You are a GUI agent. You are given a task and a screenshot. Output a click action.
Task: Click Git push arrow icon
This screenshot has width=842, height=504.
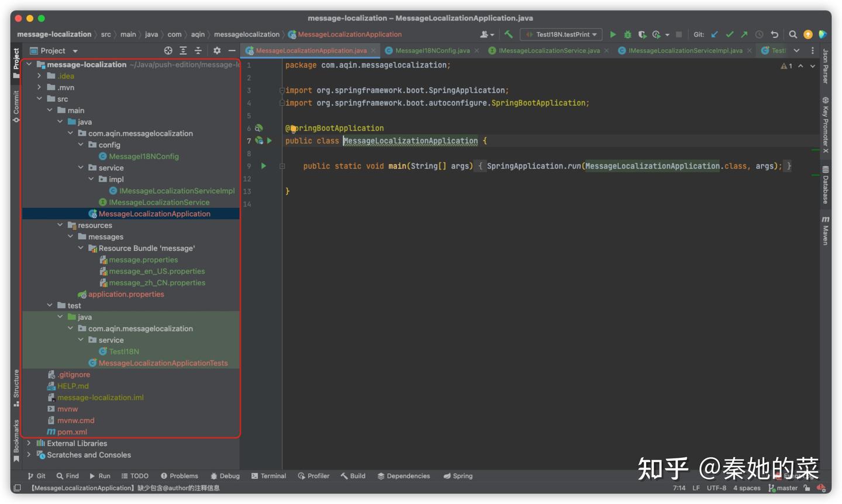pos(744,34)
